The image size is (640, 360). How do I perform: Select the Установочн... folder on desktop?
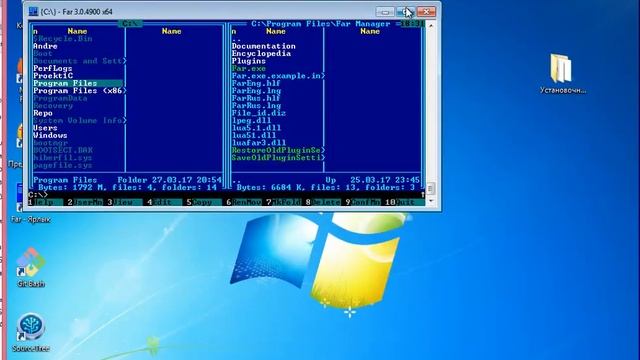(563, 73)
